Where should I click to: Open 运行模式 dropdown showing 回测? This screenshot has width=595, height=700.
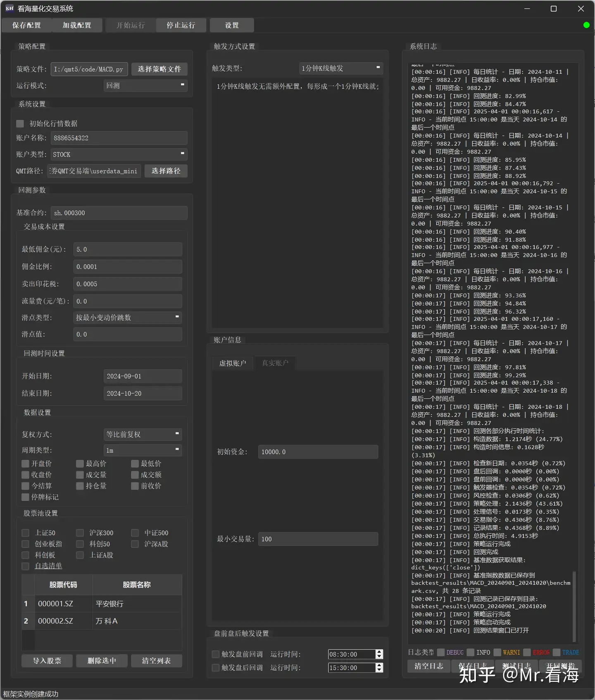(145, 85)
